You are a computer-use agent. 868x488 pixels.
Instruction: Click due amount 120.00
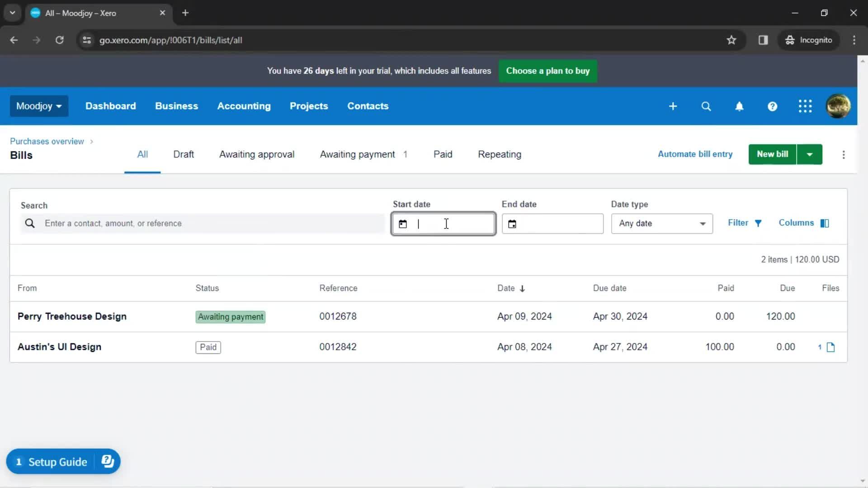pyautogui.click(x=780, y=317)
